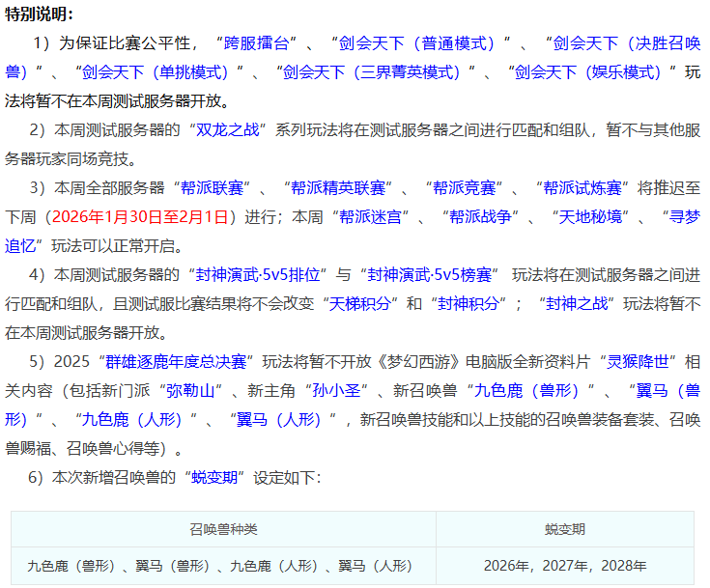Select the table cell "2026年，2027年，2028年"
The width and height of the screenshot is (710, 588).
coord(564,566)
